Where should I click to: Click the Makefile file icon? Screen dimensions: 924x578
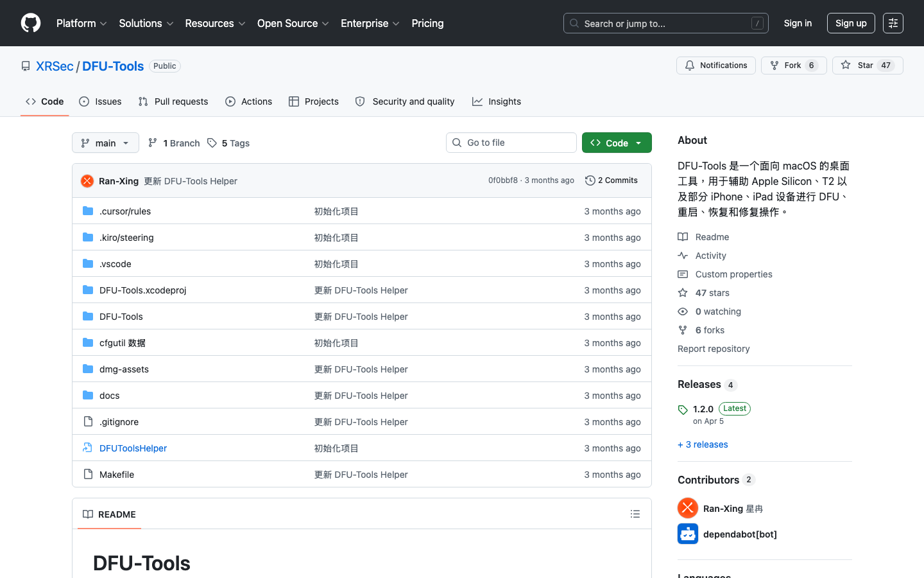pyautogui.click(x=88, y=474)
